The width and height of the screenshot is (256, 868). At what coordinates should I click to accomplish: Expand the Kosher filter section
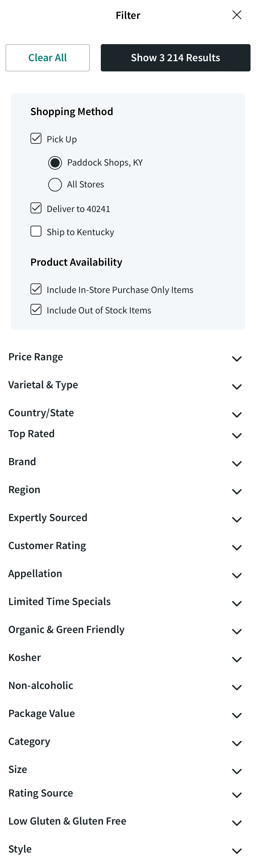click(x=237, y=659)
